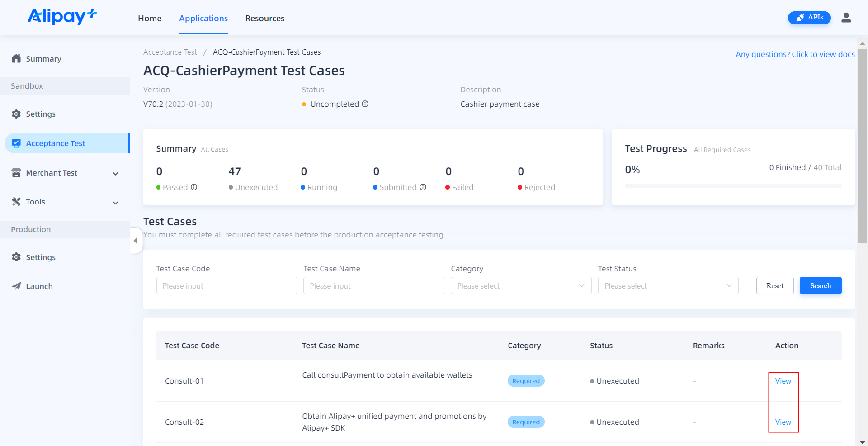Collapse the sidebar with the arrow handle
The height and width of the screenshot is (446, 868).
pos(136,241)
